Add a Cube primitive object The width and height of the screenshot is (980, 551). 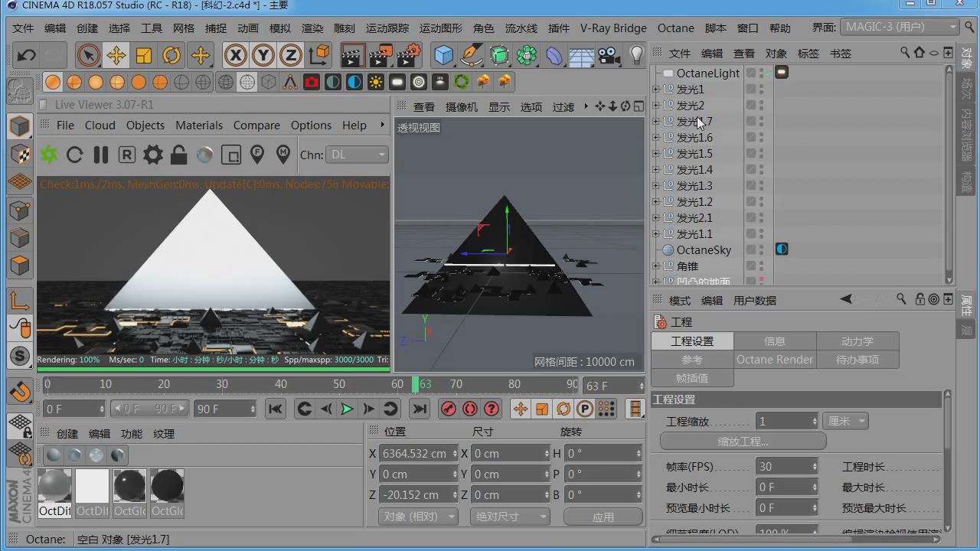coord(443,55)
